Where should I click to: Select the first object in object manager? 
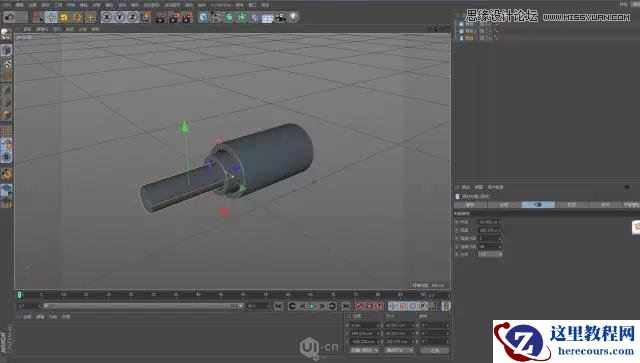tap(469, 24)
